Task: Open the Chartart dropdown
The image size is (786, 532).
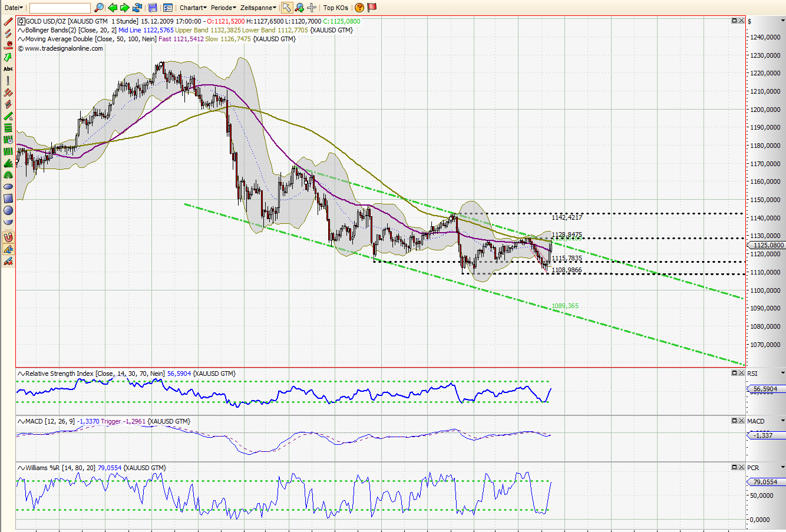Action: tap(193, 8)
